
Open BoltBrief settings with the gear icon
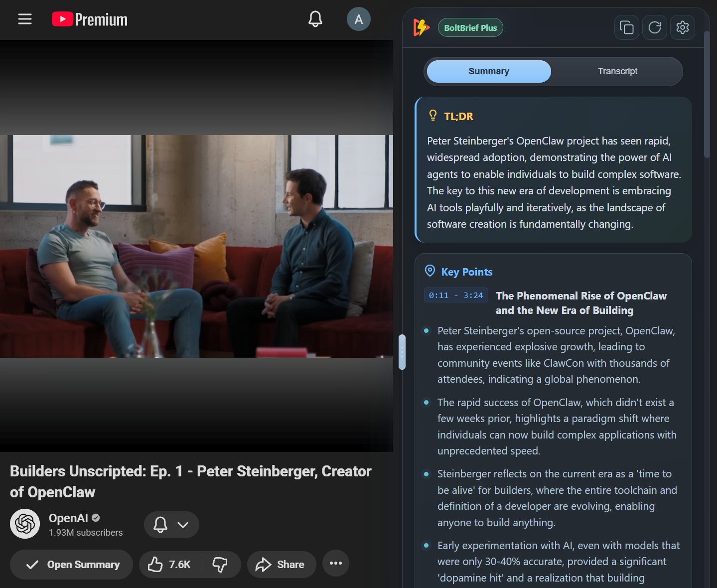pos(682,27)
